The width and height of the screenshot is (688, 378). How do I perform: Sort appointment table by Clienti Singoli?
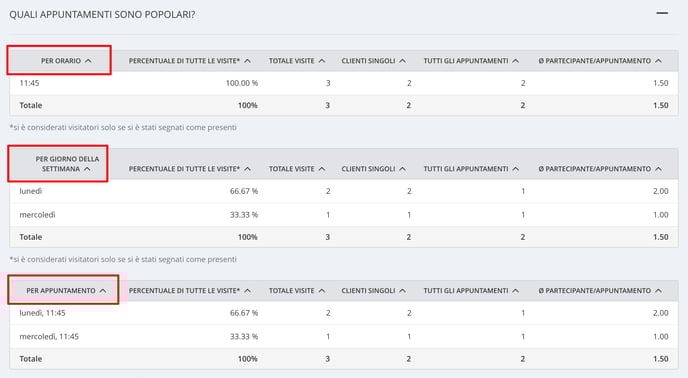coord(374,291)
